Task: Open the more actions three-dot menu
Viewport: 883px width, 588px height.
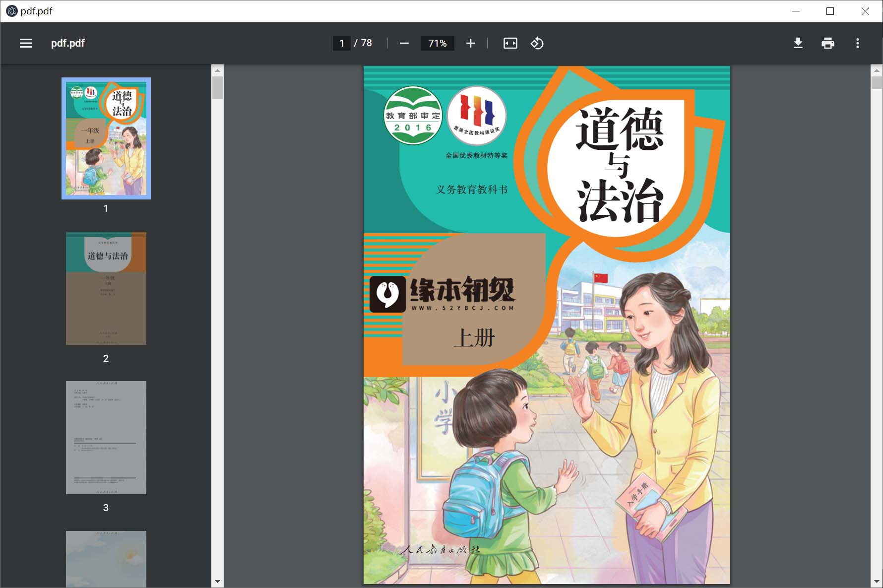Action: coord(858,43)
